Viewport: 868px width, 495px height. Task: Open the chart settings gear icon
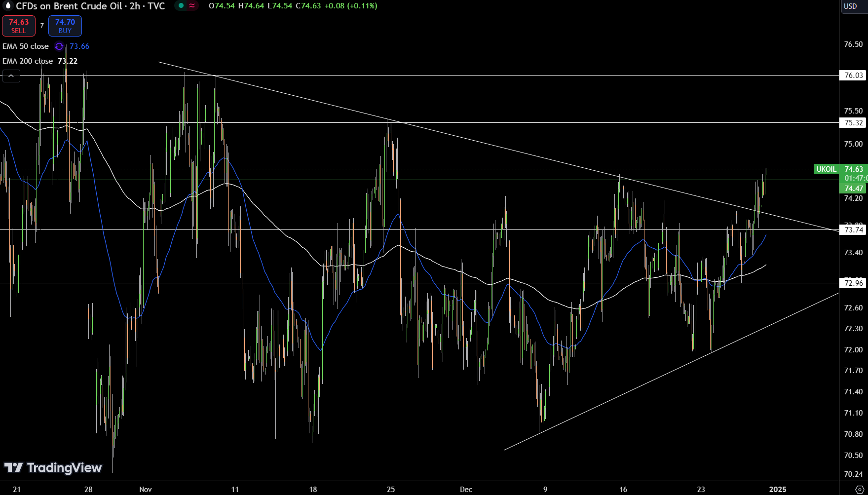pos(859,490)
